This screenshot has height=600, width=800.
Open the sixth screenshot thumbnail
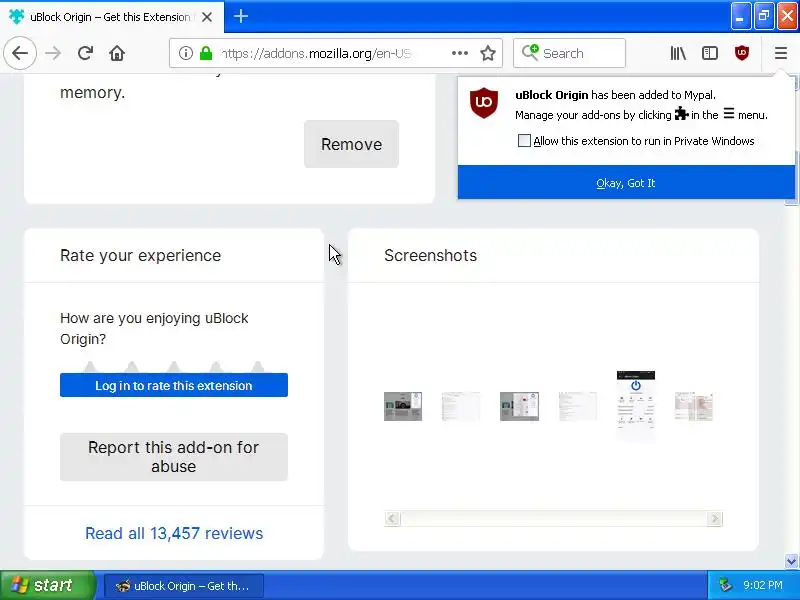pos(694,406)
